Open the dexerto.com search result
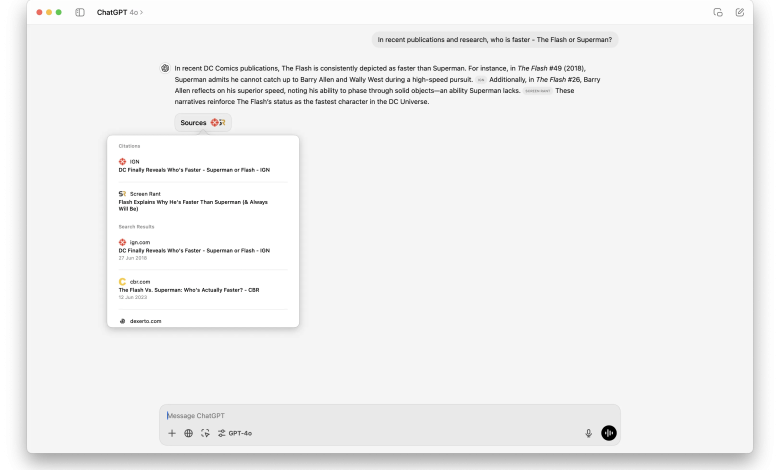Viewport: 780px width, 470px height. 203,321
